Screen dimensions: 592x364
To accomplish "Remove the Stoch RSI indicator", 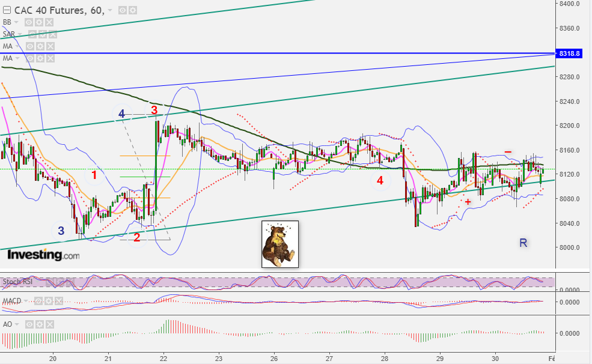I will (70, 281).
